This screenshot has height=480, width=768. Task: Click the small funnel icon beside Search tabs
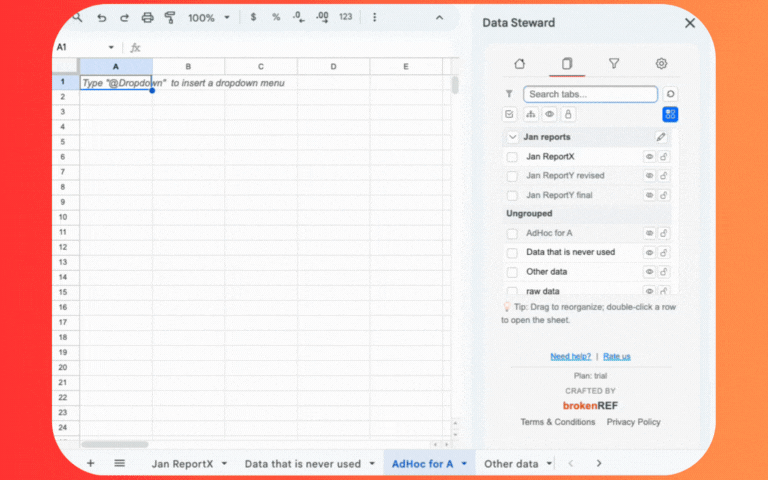(509, 94)
